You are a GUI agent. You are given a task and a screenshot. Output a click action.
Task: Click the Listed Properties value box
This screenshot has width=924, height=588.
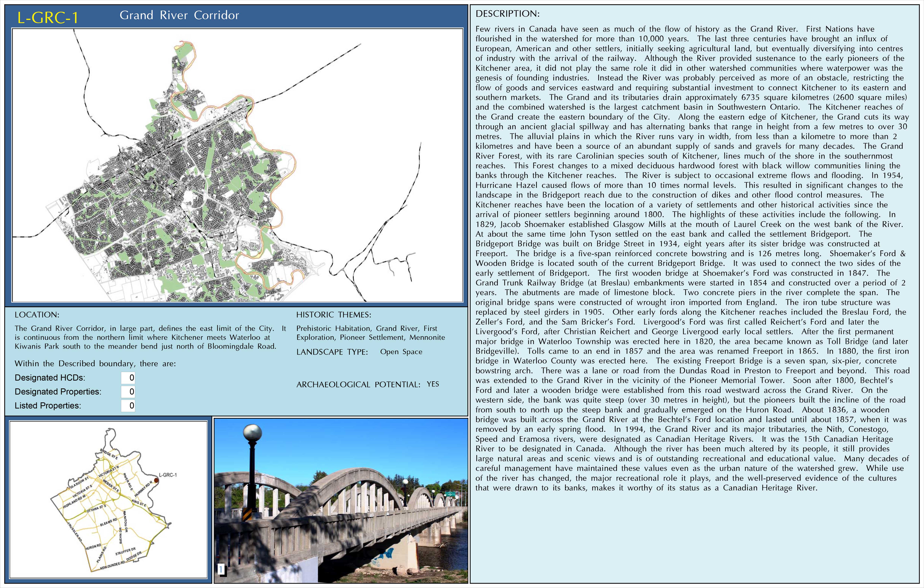click(128, 406)
